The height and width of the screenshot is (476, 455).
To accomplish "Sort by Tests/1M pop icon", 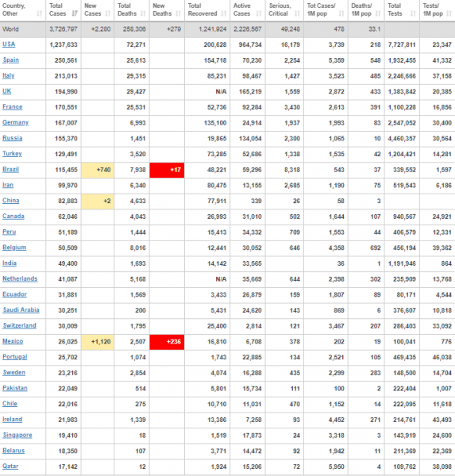I will (x=449, y=13).
